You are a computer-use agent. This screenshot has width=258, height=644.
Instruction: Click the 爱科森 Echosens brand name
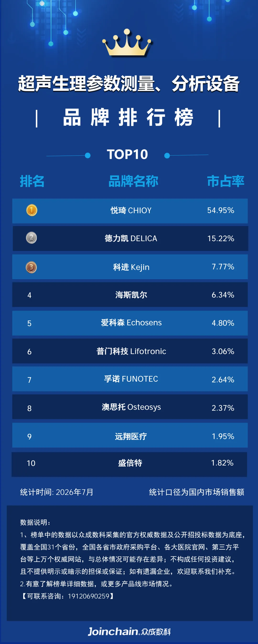(131, 322)
